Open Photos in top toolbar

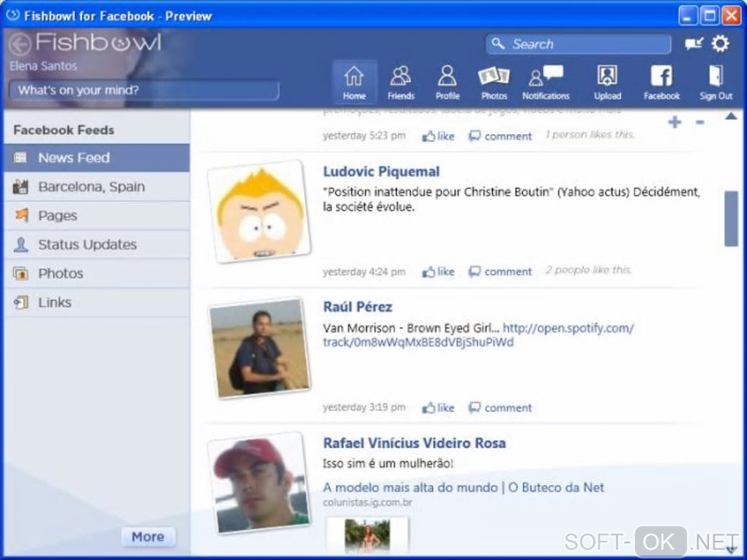point(494,82)
